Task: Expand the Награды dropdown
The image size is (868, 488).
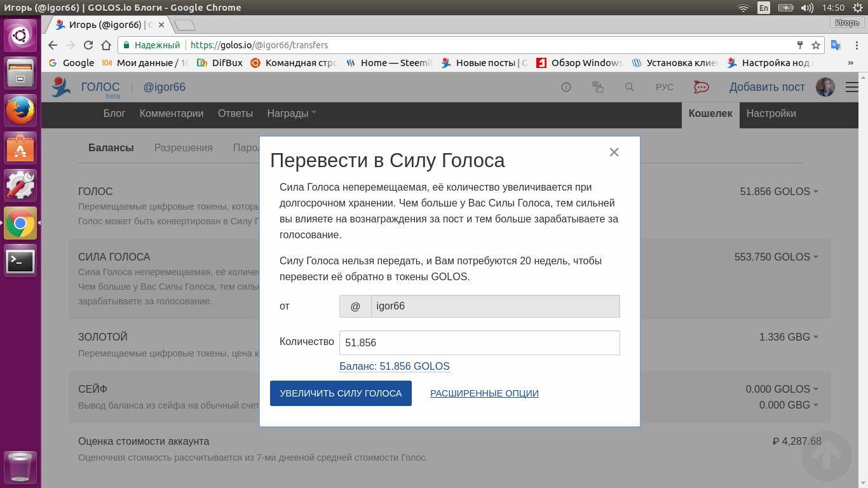Action: (x=292, y=114)
